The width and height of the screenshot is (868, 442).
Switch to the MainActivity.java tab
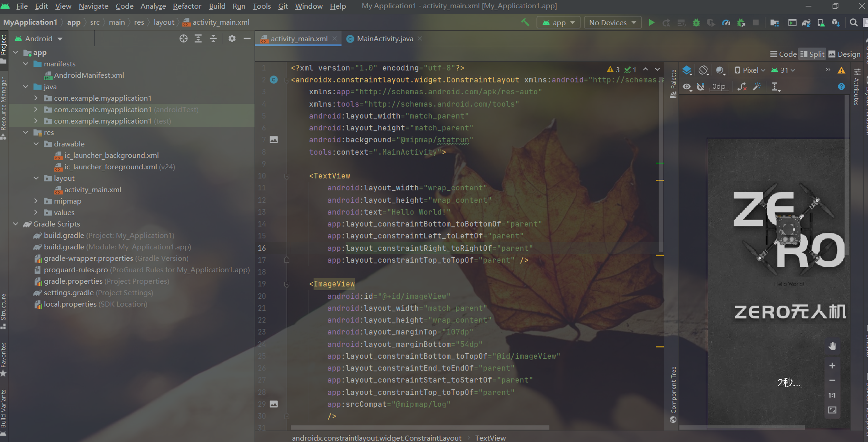coord(384,38)
